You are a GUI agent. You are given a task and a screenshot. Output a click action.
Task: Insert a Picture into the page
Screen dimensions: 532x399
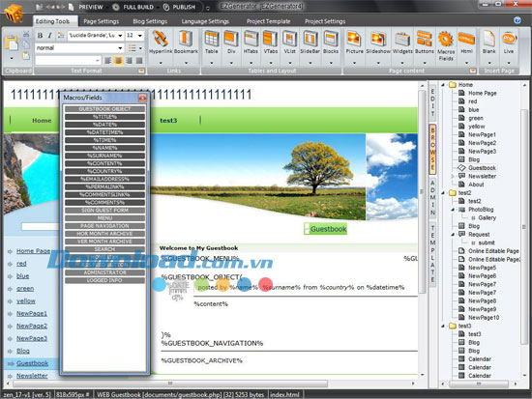[354, 43]
